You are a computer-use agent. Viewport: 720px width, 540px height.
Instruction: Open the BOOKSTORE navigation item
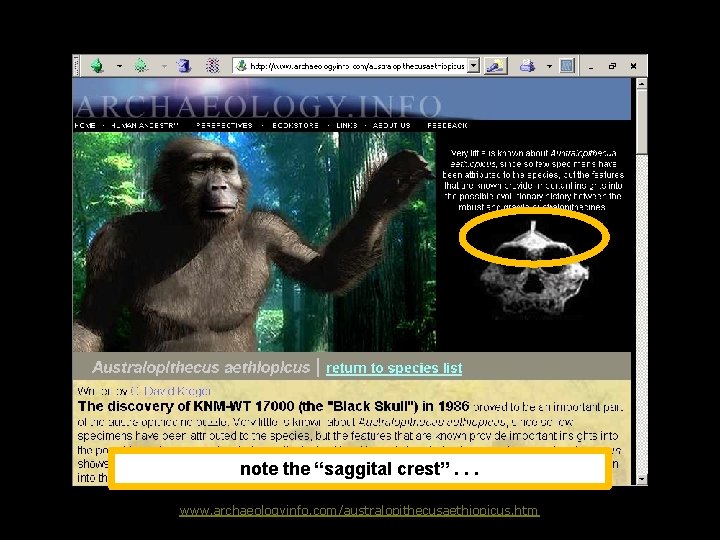(295, 125)
